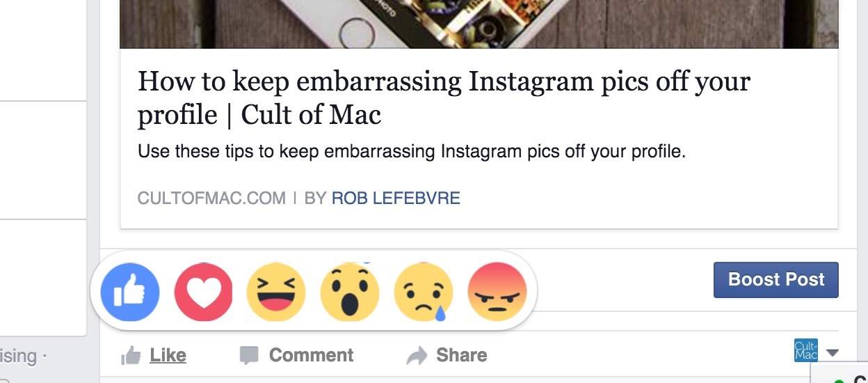Screen dimensions: 868x383
Task: Select the laughing Haha reaction emoji
Action: pos(276,292)
